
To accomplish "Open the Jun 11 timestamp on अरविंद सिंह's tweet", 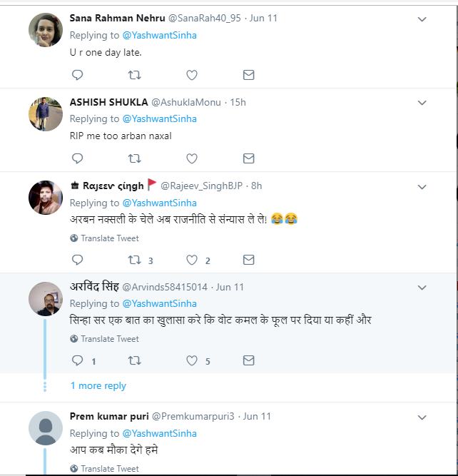I will [x=230, y=287].
